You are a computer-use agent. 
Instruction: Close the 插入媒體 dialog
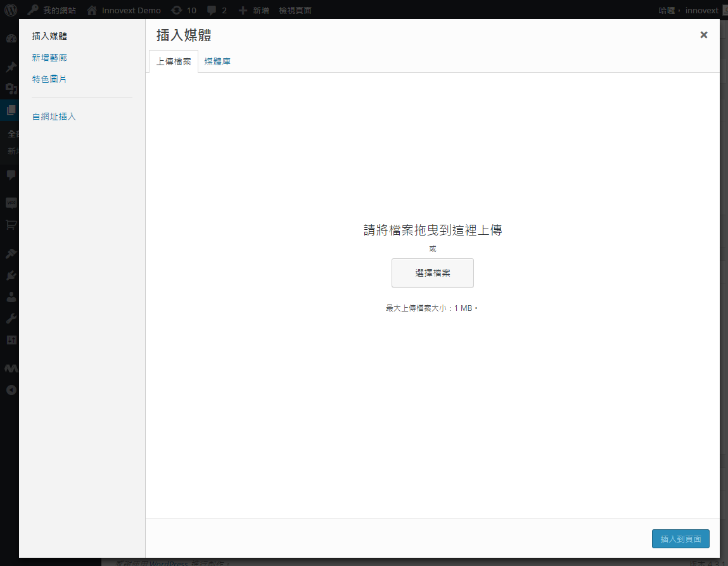703,35
